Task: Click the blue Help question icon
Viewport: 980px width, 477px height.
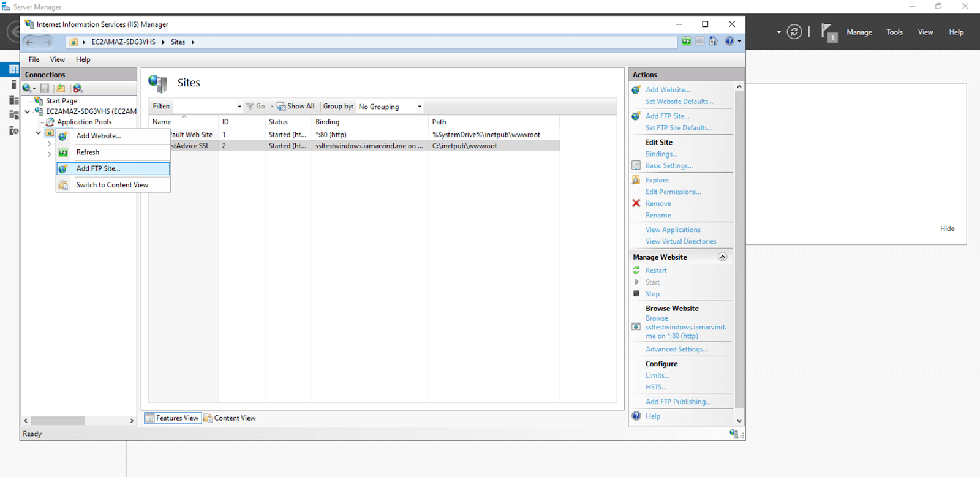Action: tap(729, 42)
